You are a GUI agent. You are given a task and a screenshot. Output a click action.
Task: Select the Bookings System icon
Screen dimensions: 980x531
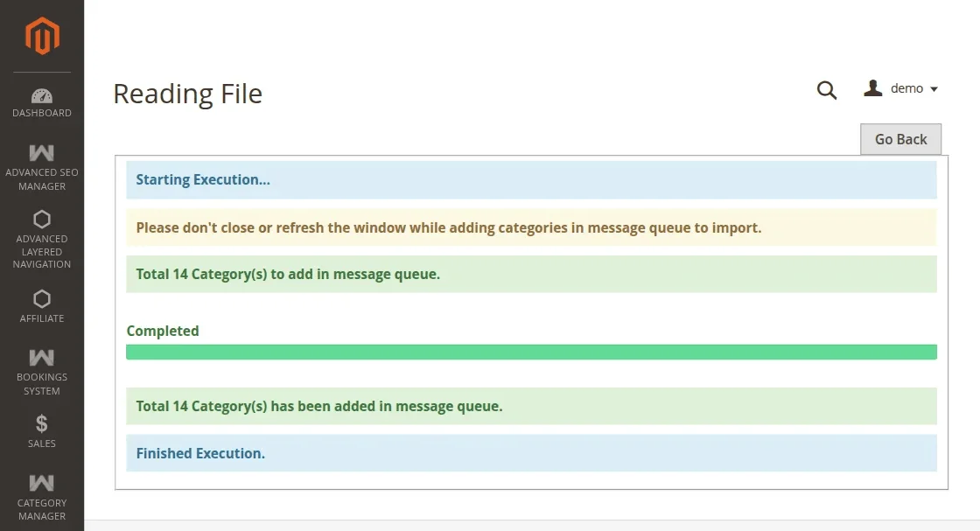point(41,357)
